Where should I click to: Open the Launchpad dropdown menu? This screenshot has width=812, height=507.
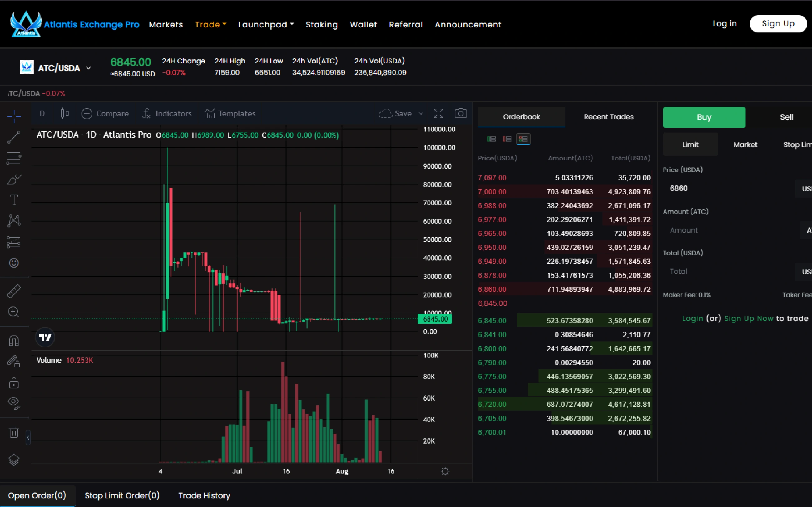point(266,24)
